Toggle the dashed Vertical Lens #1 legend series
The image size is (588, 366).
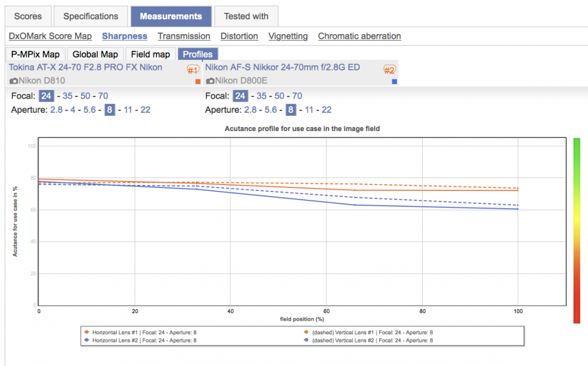368,333
